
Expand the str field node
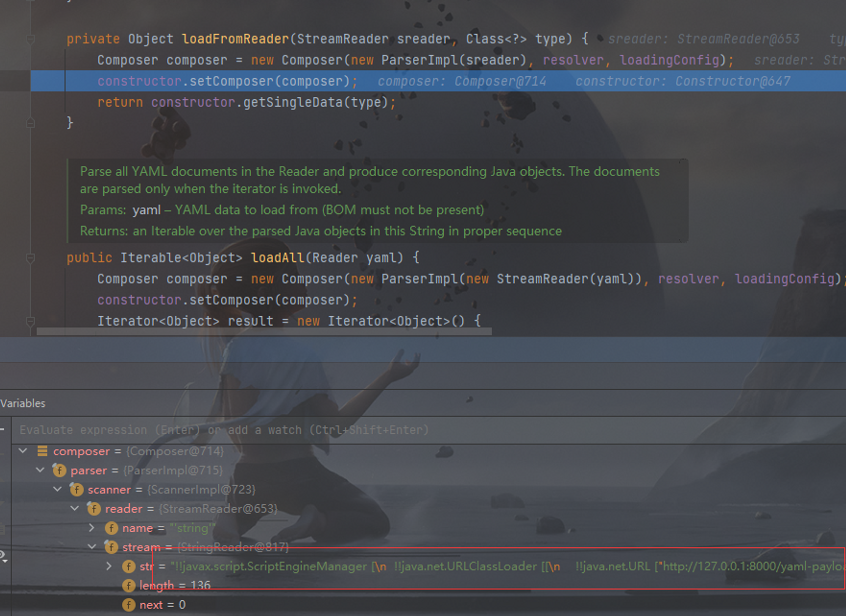(x=109, y=566)
